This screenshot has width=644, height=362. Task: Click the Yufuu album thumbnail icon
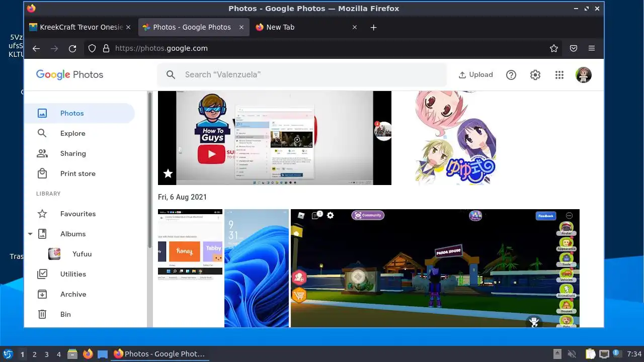click(x=54, y=254)
